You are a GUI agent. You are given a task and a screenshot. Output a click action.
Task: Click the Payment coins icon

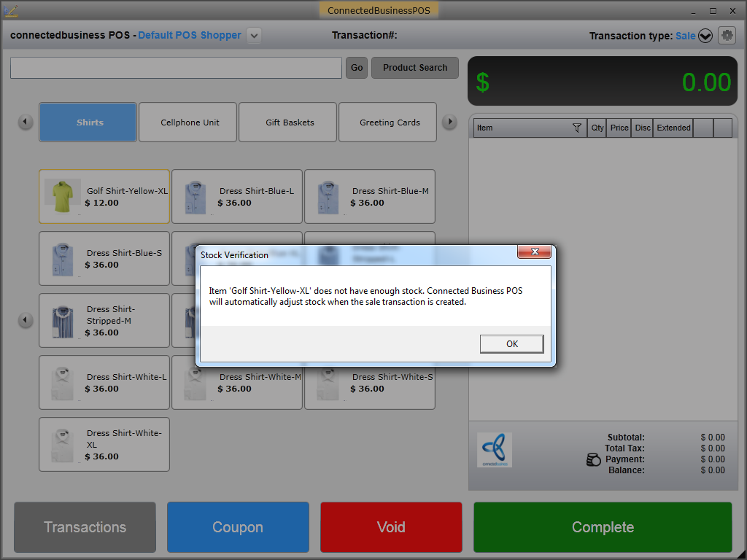point(593,459)
